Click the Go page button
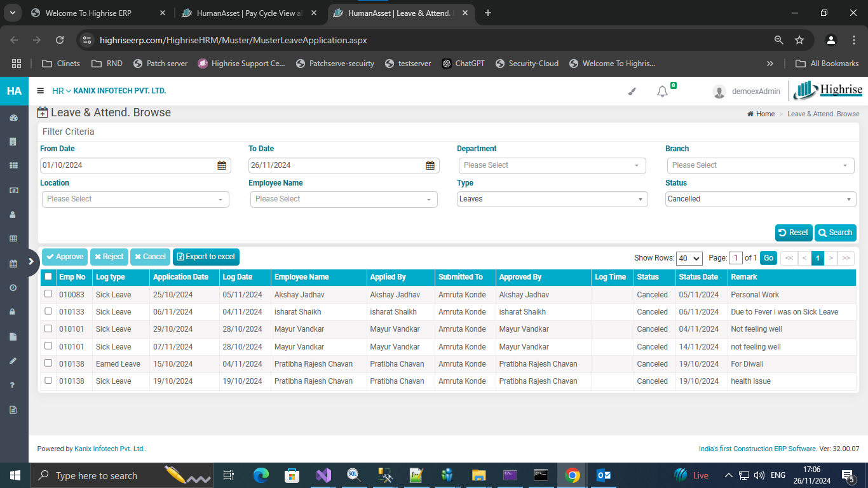The height and width of the screenshot is (488, 868). tap(769, 258)
